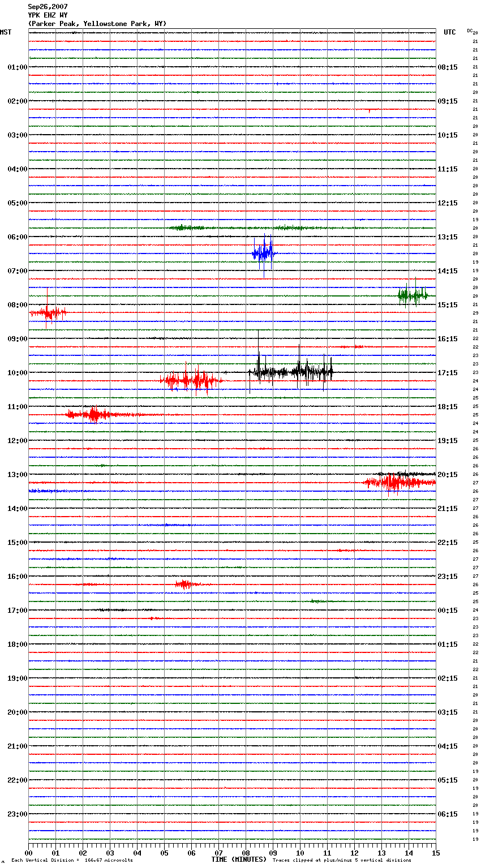Click the 08:15 UTC label

pyautogui.click(x=448, y=67)
